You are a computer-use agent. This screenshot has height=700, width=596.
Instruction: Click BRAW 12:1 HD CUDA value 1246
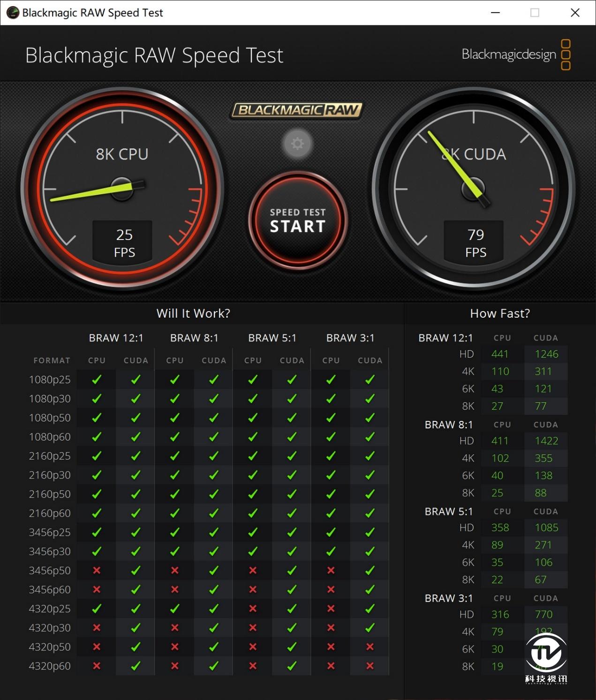tap(547, 354)
